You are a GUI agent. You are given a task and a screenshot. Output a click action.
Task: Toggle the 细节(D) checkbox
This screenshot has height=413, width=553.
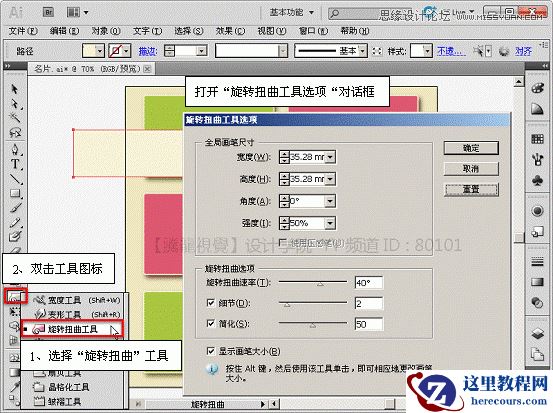pos(211,303)
